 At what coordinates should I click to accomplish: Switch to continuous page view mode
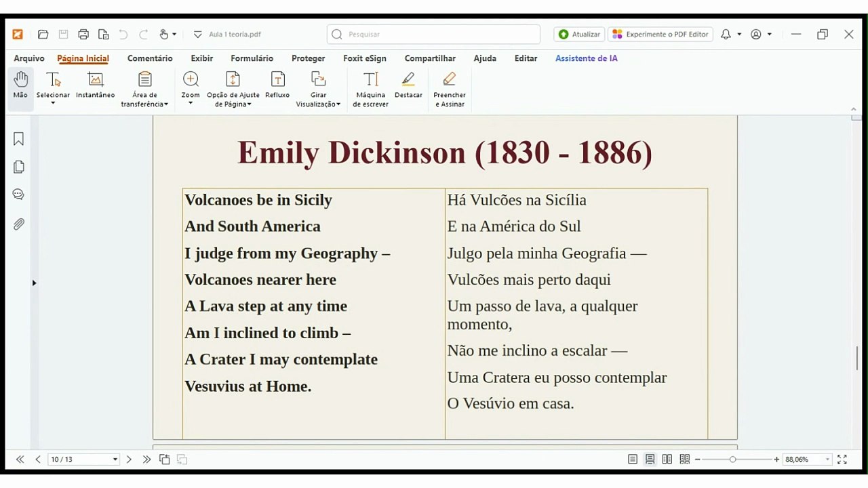[650, 460]
